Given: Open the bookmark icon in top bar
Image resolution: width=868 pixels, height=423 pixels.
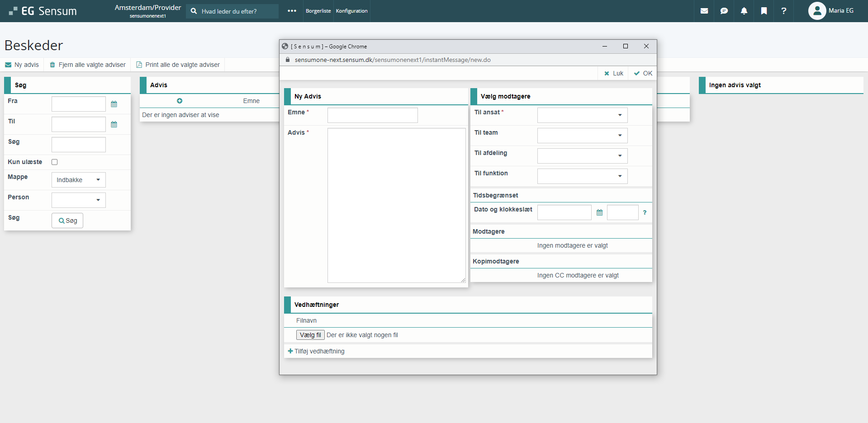Looking at the screenshot, I should point(764,11).
